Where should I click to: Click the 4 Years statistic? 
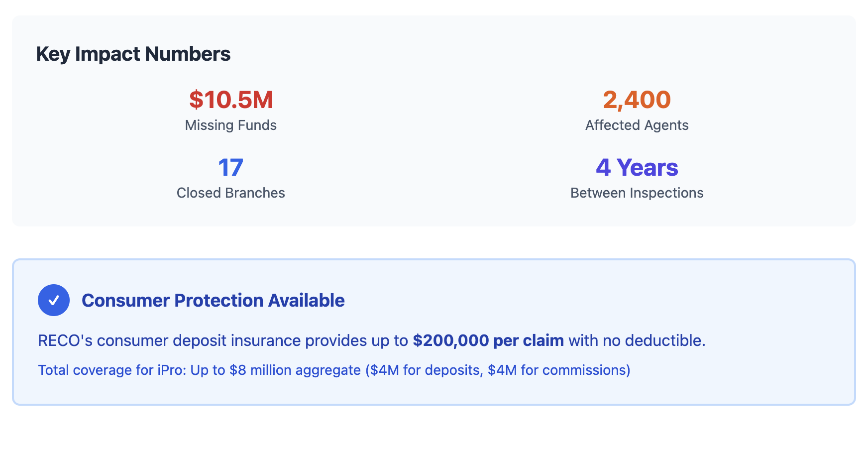637,167
